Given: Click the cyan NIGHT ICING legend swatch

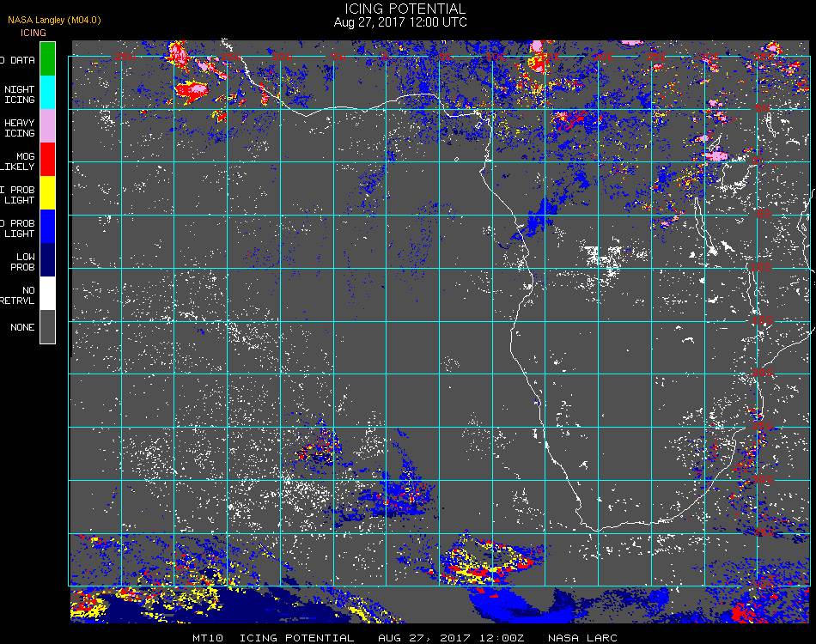Looking at the screenshot, I should (47, 92).
